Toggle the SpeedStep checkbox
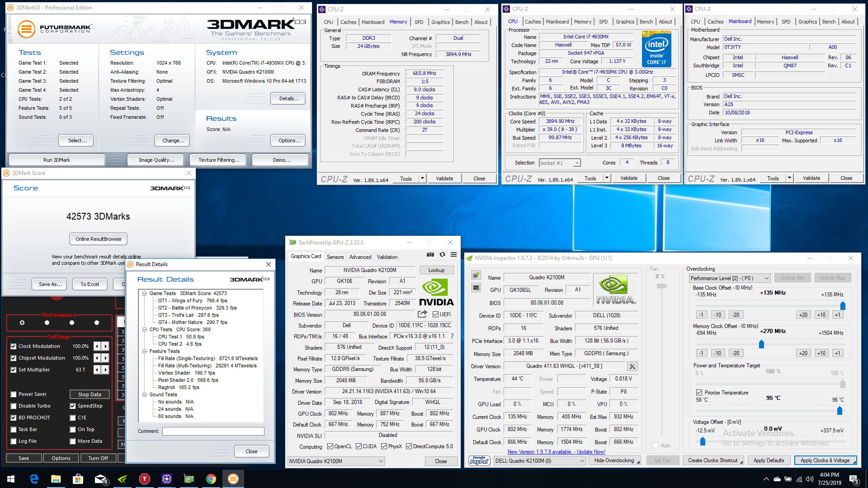 (73, 406)
